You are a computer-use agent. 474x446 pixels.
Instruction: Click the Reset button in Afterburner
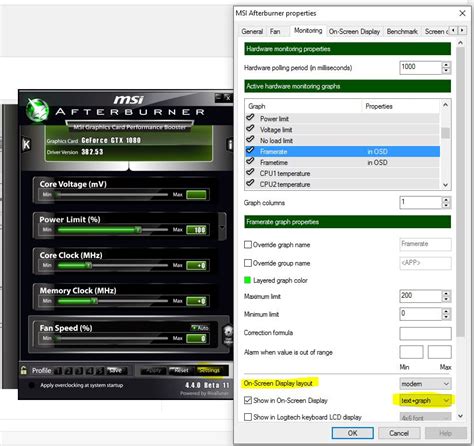pos(181,370)
